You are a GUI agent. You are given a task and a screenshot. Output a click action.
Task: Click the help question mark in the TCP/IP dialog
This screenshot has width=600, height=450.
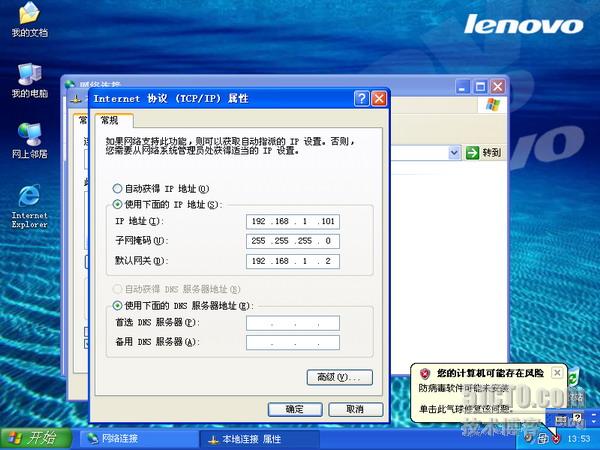click(362, 99)
